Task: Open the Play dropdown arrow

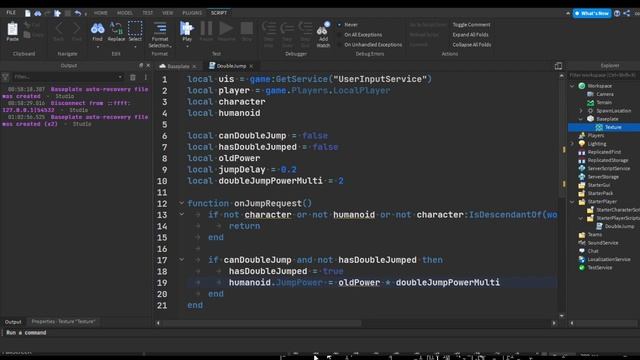Action: (187, 47)
